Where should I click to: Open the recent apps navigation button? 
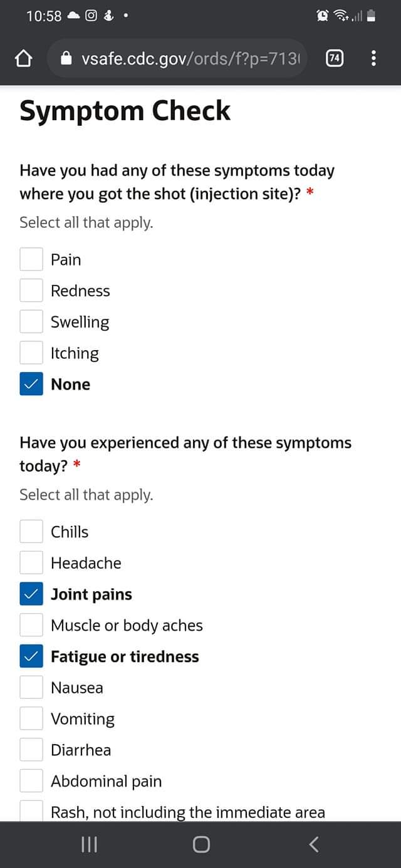(x=89, y=845)
